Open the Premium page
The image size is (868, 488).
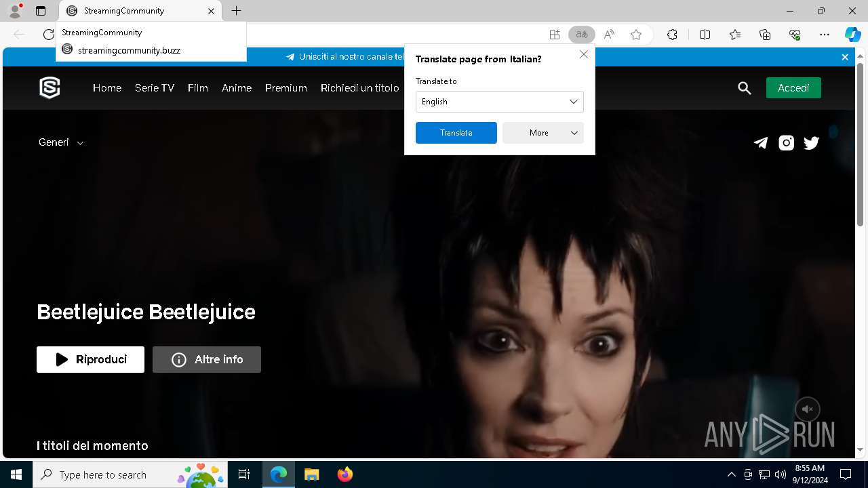tap(286, 88)
